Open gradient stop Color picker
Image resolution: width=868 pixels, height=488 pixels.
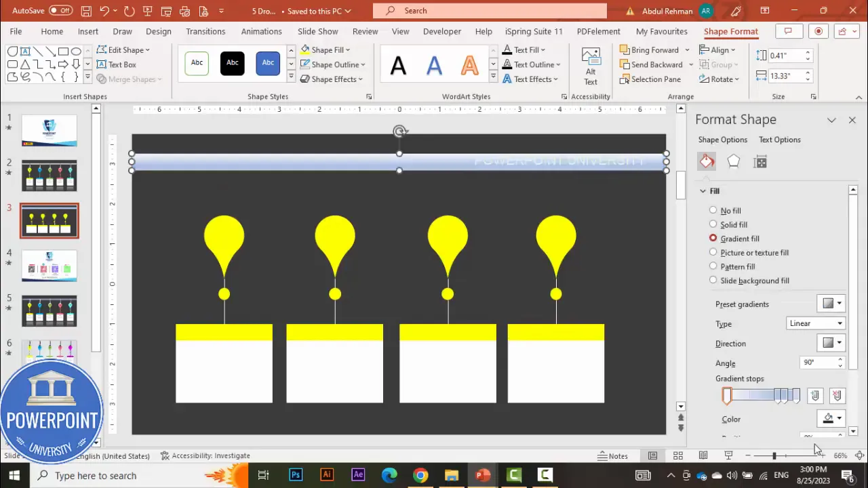tap(832, 418)
